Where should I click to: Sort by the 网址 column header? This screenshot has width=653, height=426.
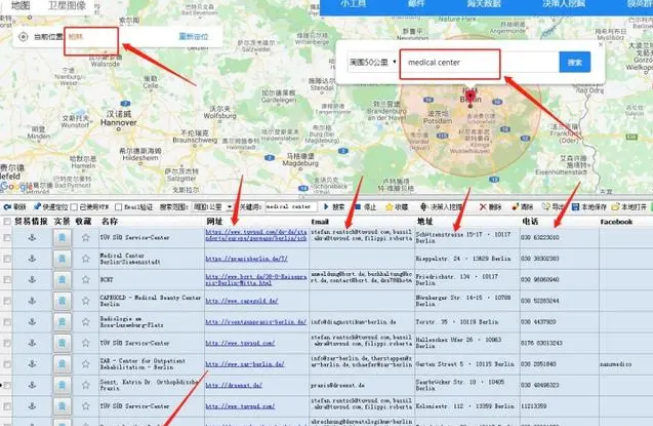(x=214, y=222)
